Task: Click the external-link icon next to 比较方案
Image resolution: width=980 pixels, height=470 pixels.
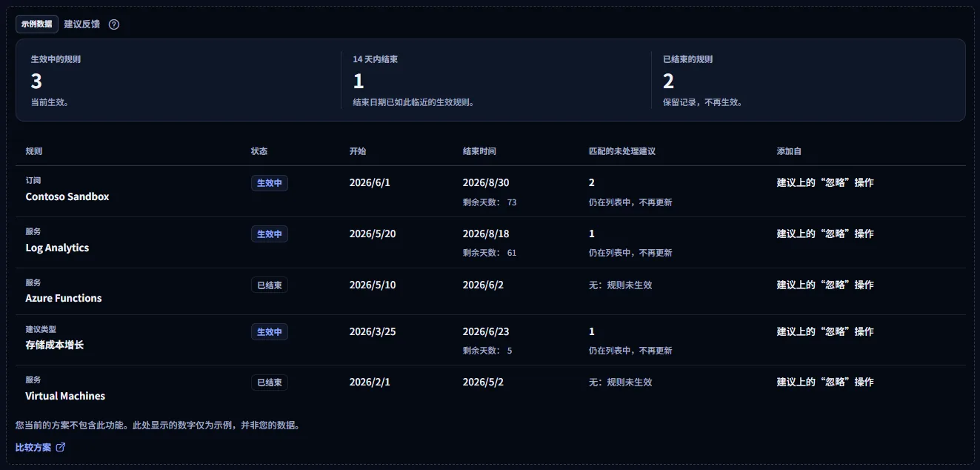Action: point(61,447)
